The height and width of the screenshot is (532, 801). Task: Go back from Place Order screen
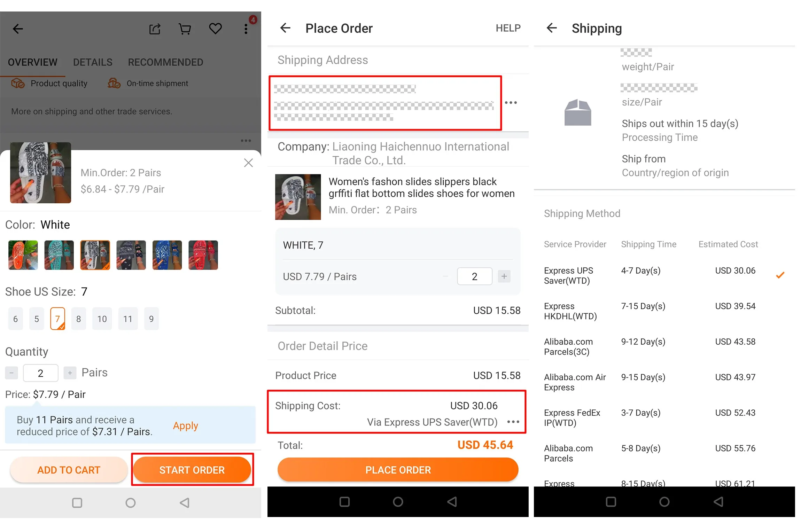tap(285, 28)
